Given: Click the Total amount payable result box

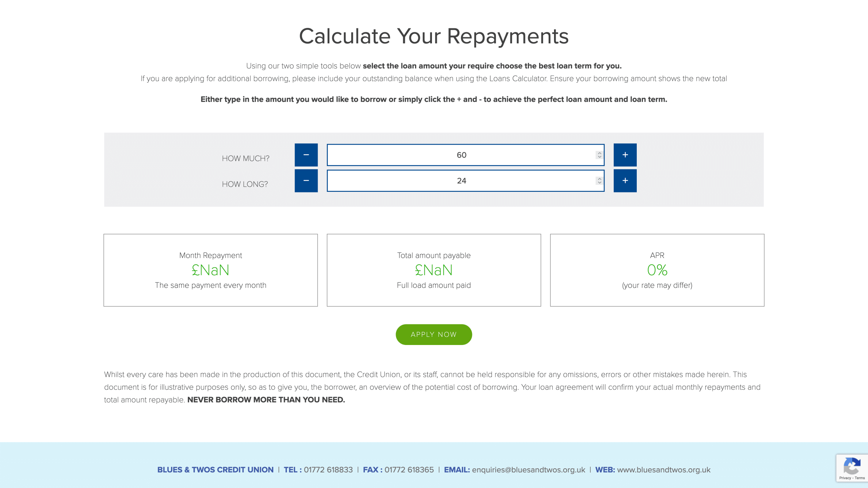Looking at the screenshot, I should coord(434,270).
